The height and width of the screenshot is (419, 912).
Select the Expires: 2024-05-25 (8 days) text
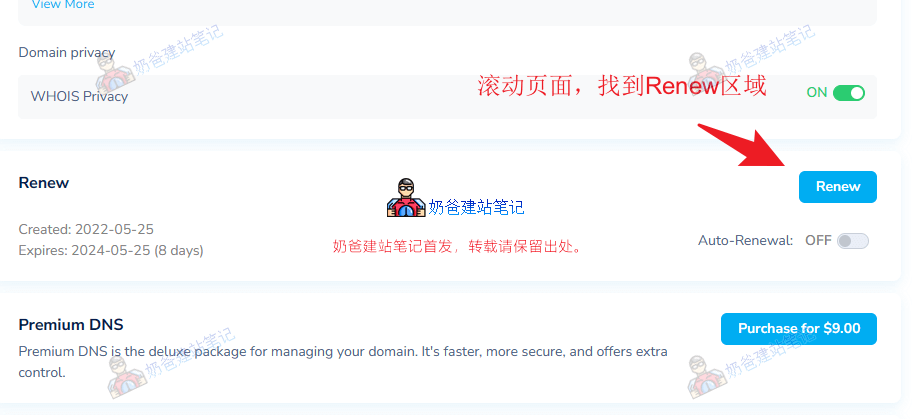point(111,251)
